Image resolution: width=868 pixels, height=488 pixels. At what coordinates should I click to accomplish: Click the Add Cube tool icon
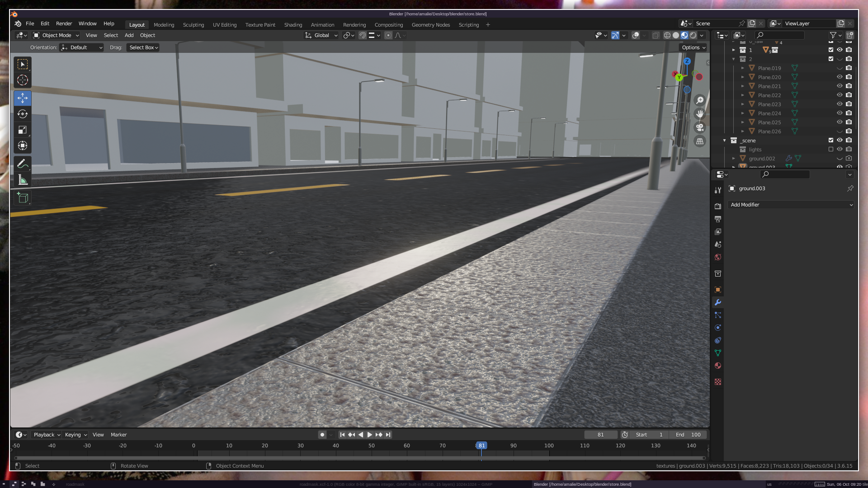pyautogui.click(x=23, y=198)
